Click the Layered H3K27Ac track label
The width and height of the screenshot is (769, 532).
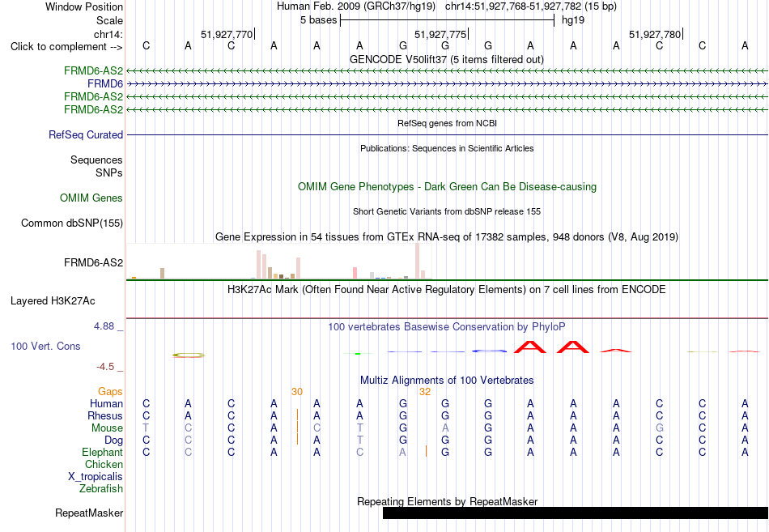point(53,301)
